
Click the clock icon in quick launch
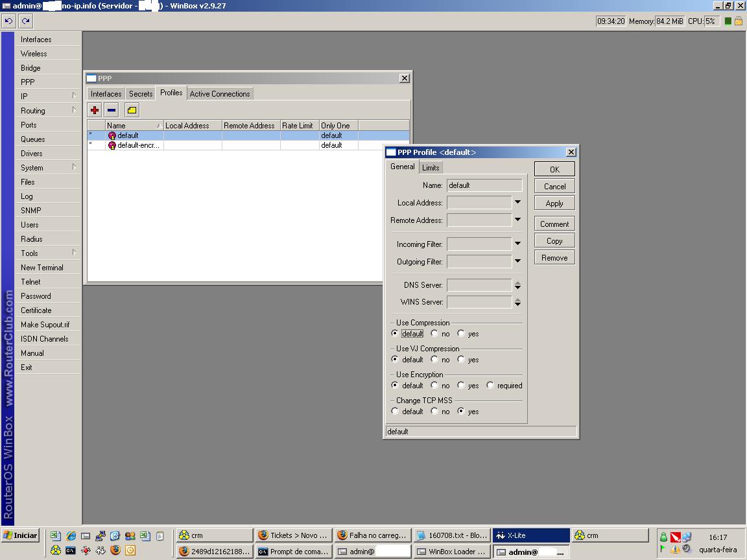[x=130, y=550]
